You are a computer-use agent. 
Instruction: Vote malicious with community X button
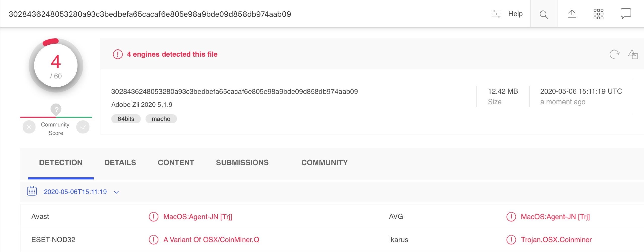[x=29, y=127]
